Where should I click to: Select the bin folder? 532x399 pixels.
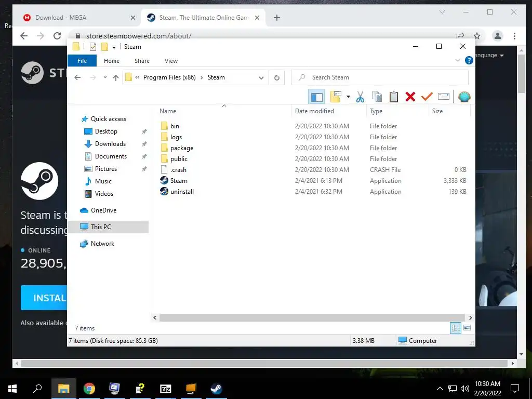coord(175,126)
